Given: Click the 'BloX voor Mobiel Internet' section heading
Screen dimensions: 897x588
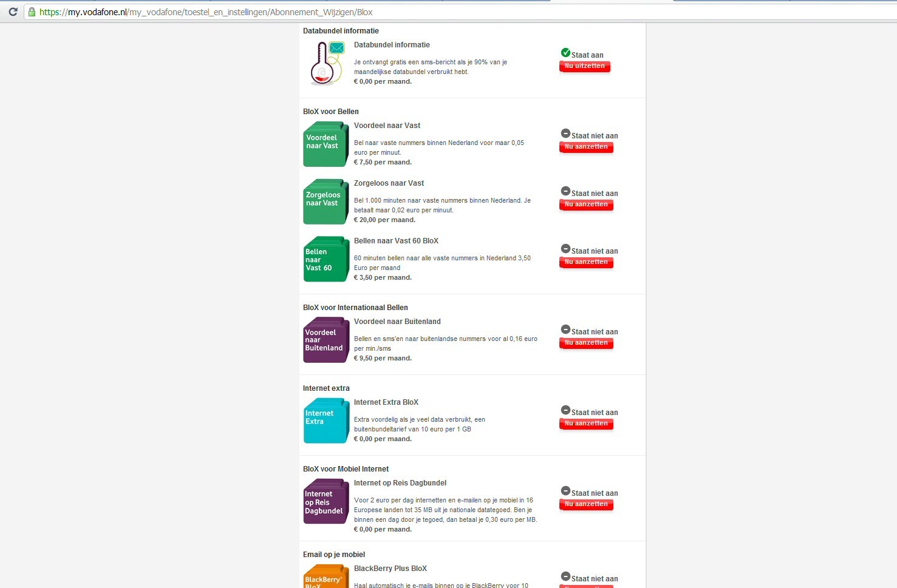Looking at the screenshot, I should 346,469.
